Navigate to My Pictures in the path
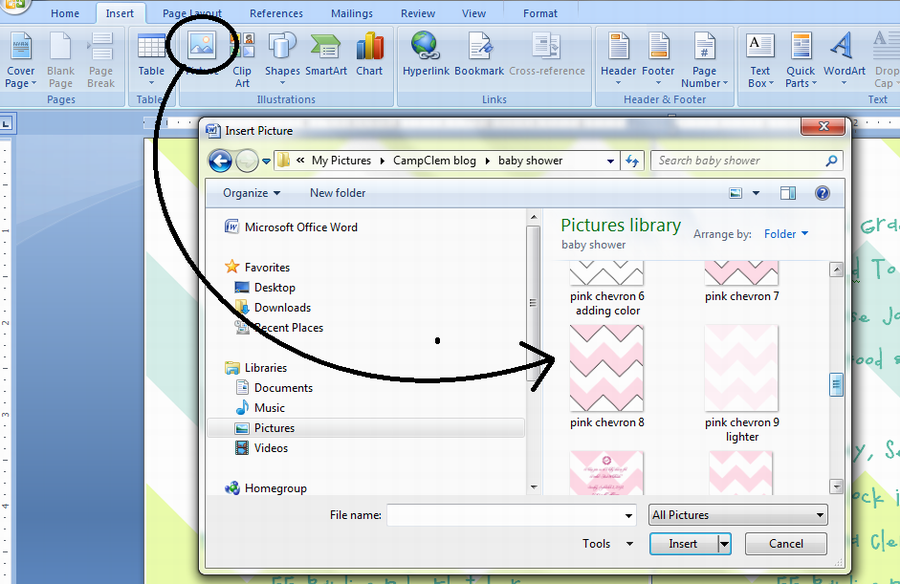900x584 pixels. (341, 161)
